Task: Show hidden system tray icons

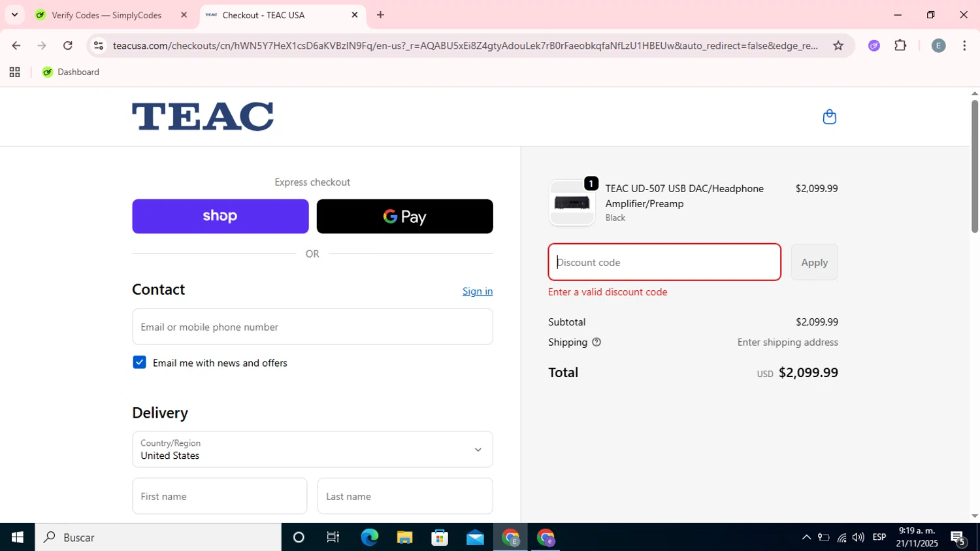Action: (x=806, y=537)
